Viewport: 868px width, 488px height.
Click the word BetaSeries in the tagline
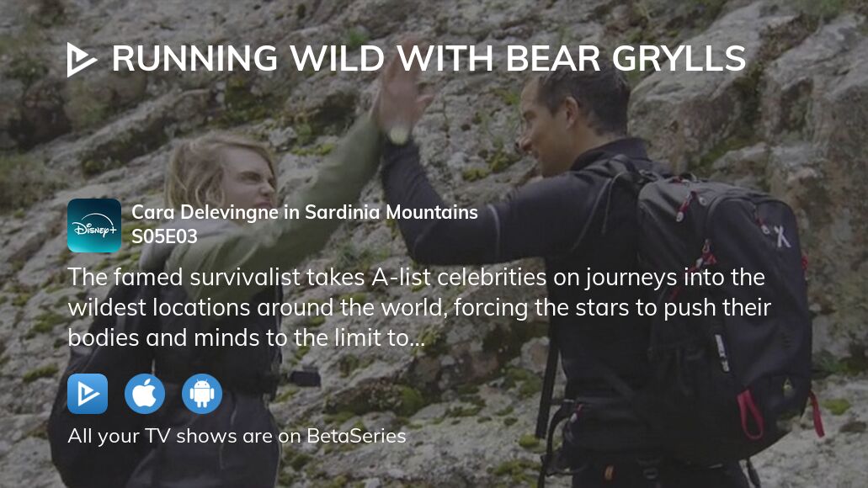tap(356, 436)
